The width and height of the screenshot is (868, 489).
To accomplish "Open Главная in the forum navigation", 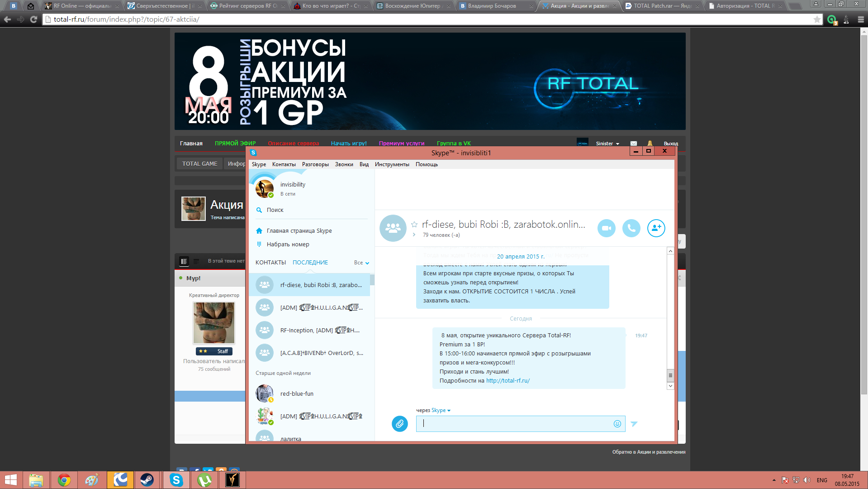I will [191, 144].
